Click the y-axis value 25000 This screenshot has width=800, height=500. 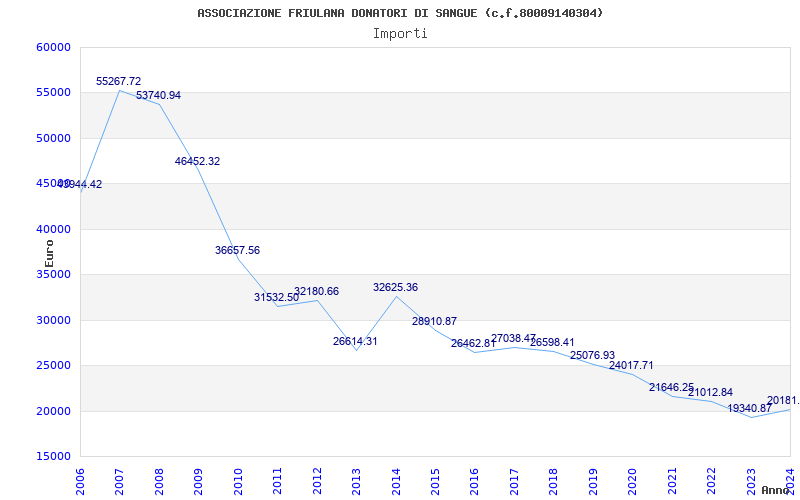[x=54, y=366]
